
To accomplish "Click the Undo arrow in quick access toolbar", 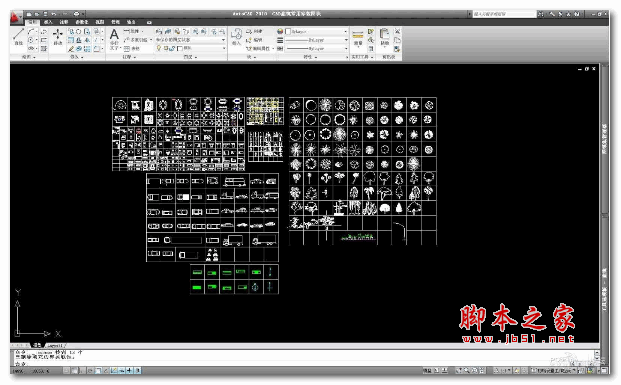I will pos(53,14).
